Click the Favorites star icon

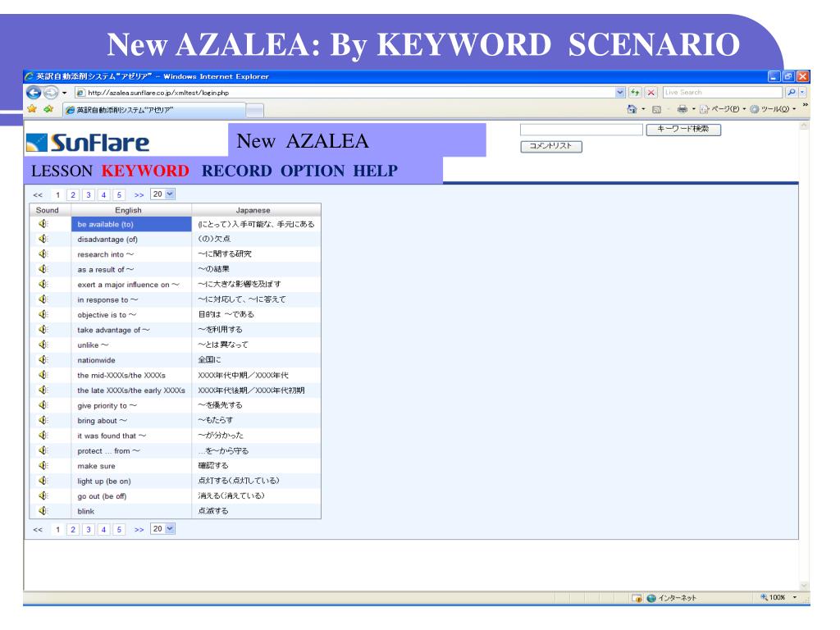[32, 109]
